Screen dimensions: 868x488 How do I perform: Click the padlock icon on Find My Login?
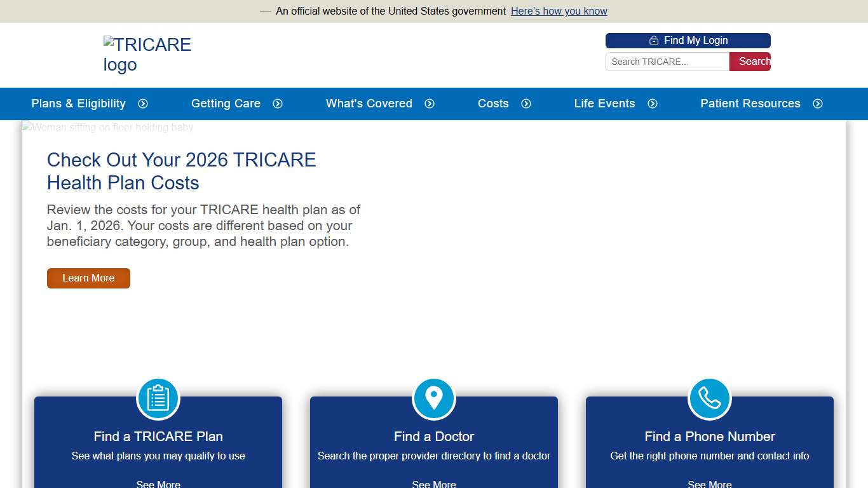click(654, 40)
